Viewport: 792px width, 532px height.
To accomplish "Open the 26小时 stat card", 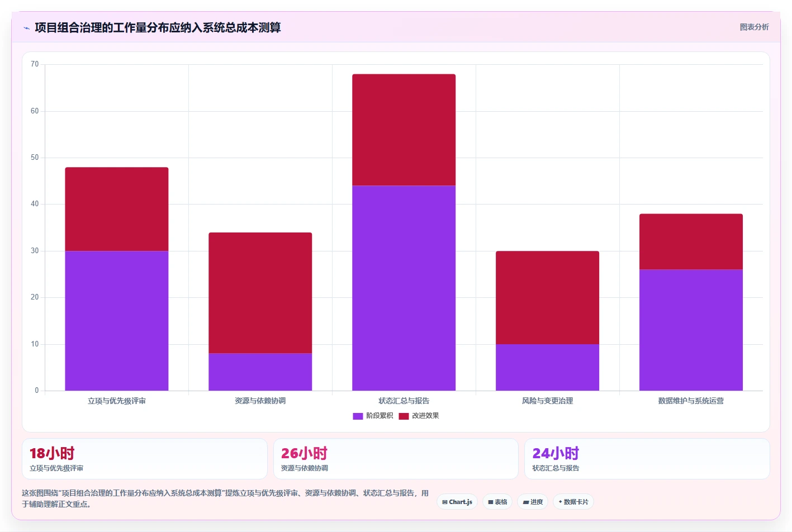I will 396,459.
